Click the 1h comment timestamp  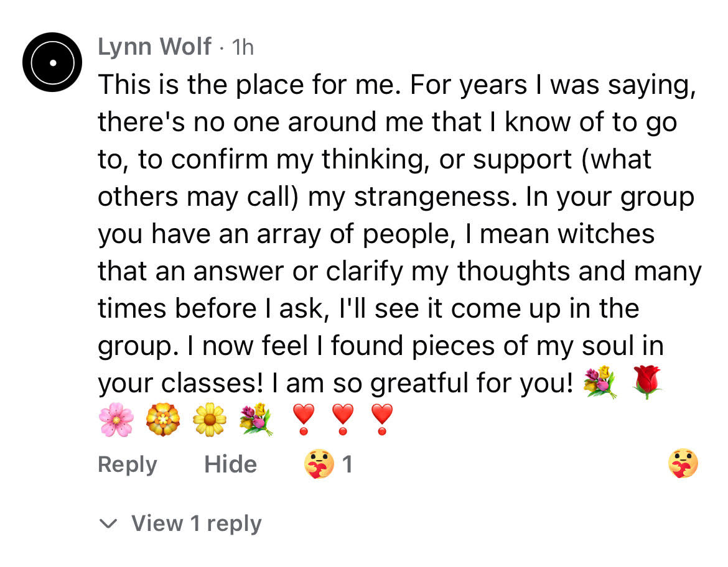coord(242,47)
